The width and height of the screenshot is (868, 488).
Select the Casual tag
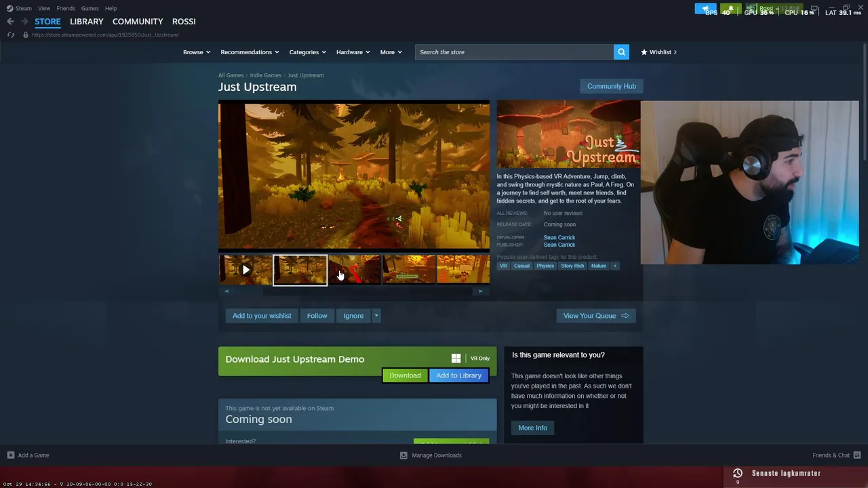point(521,266)
